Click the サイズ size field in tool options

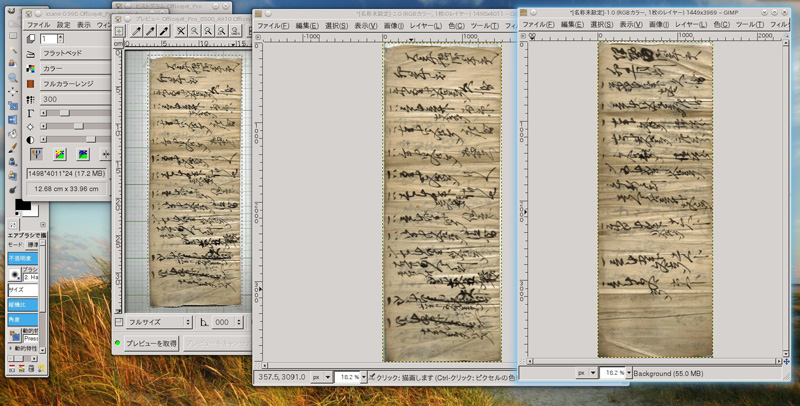(x=23, y=290)
